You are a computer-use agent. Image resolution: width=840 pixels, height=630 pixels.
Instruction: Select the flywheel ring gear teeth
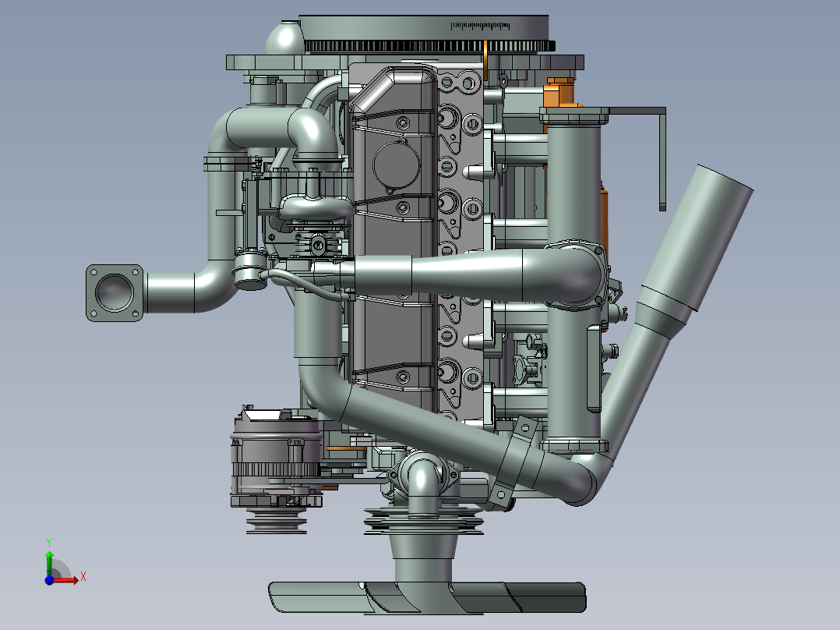(x=429, y=46)
